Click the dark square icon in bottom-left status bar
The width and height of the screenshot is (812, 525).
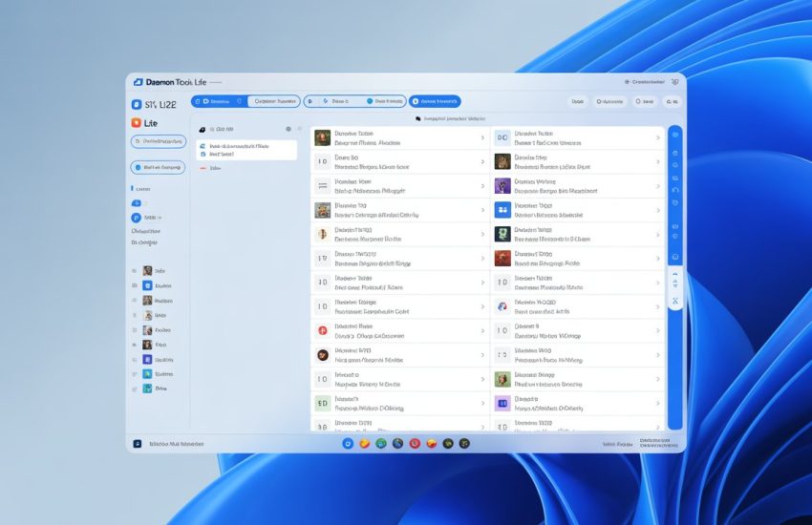coord(138,444)
